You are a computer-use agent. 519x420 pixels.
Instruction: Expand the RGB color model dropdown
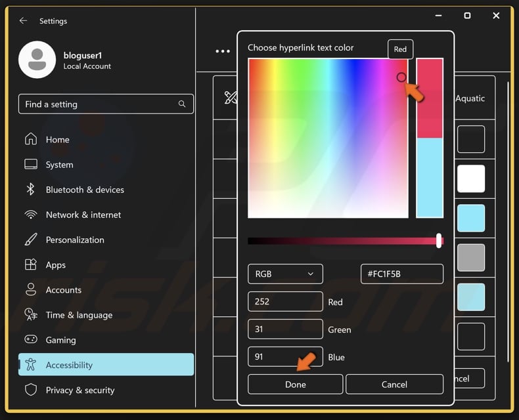click(x=285, y=274)
